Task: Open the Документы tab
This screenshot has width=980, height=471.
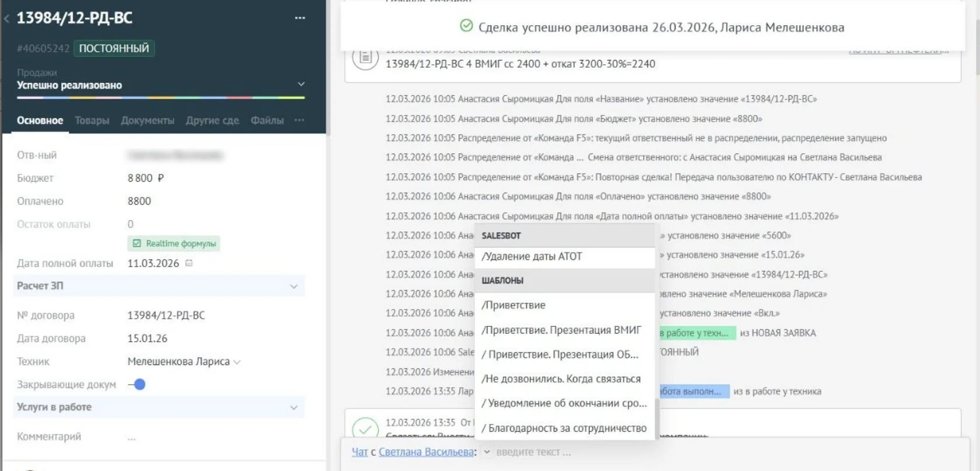Action: coord(148,120)
